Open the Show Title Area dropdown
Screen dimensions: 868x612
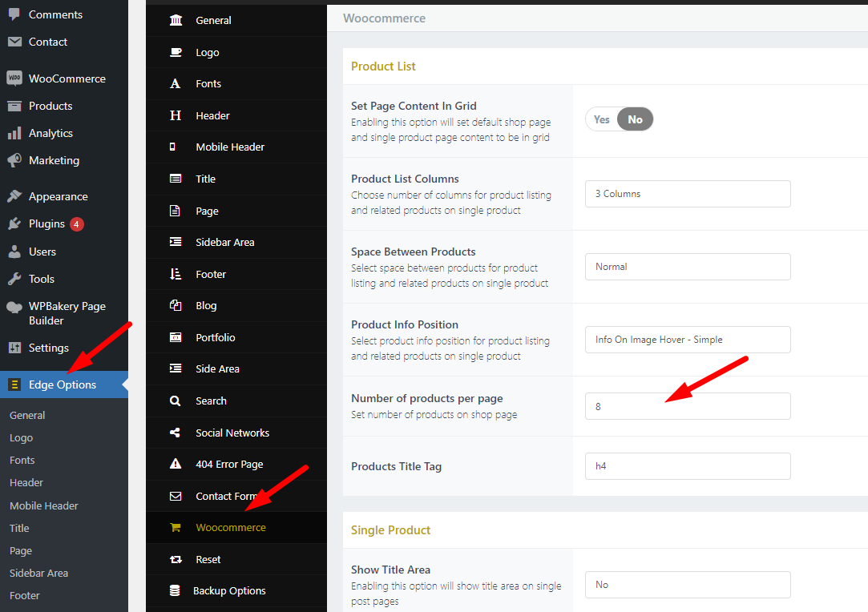[x=688, y=585]
